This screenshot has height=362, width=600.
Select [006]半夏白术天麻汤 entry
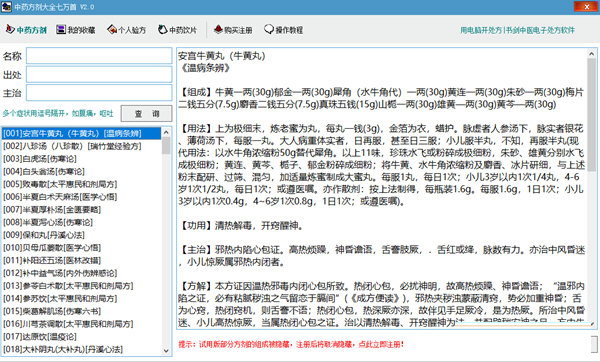point(81,197)
